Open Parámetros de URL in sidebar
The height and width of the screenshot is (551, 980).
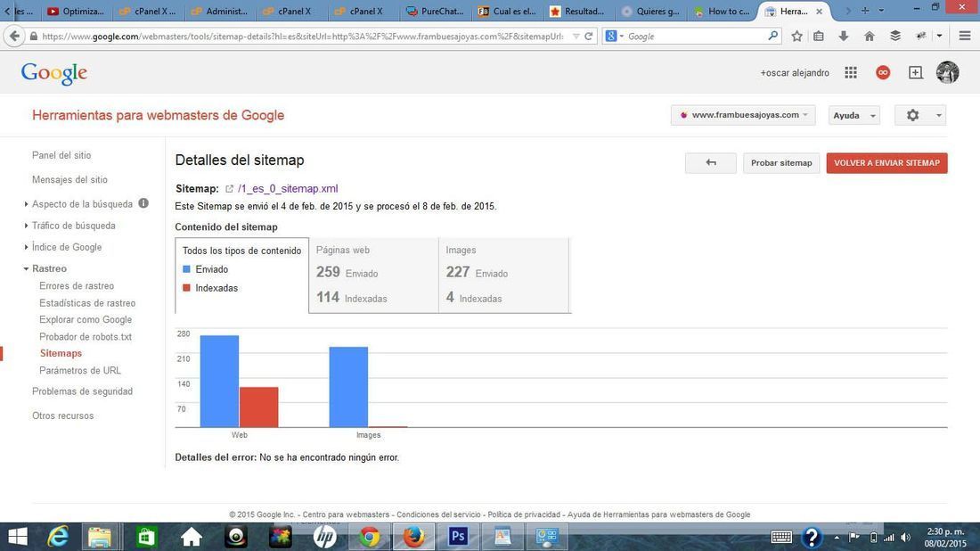tap(80, 370)
